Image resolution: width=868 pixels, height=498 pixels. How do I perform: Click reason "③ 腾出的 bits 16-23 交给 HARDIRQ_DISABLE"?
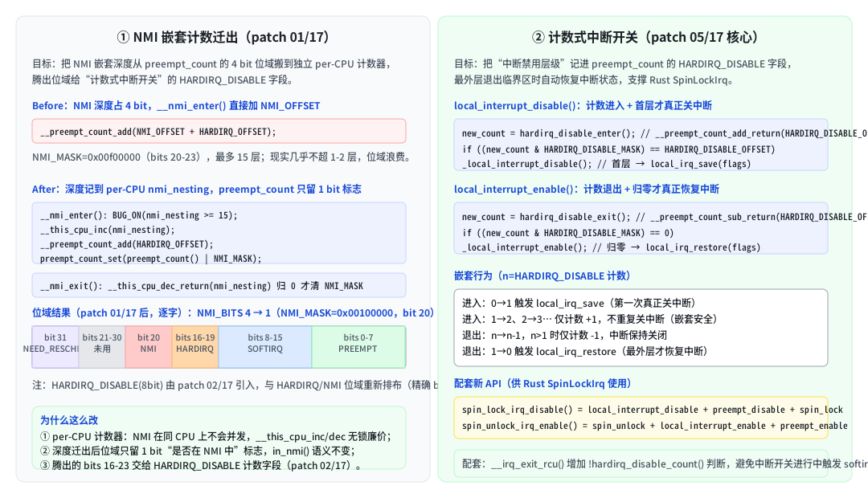[x=202, y=465]
